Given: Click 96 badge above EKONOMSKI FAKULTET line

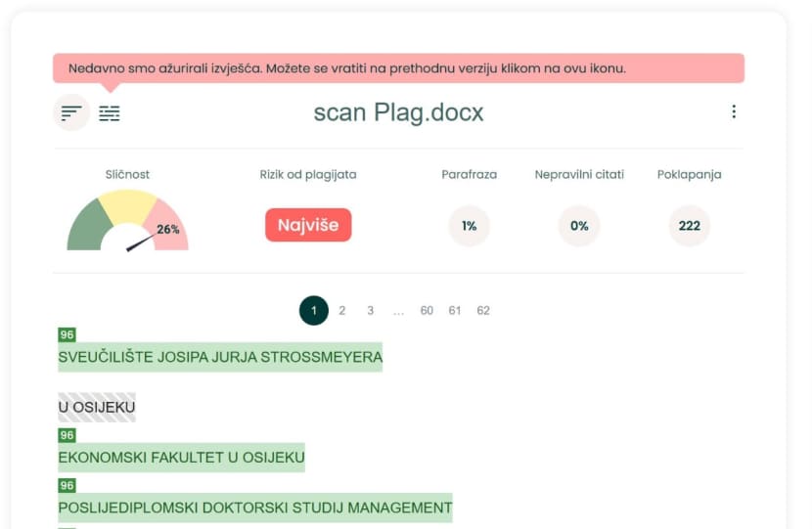Looking at the screenshot, I should coord(67,435).
